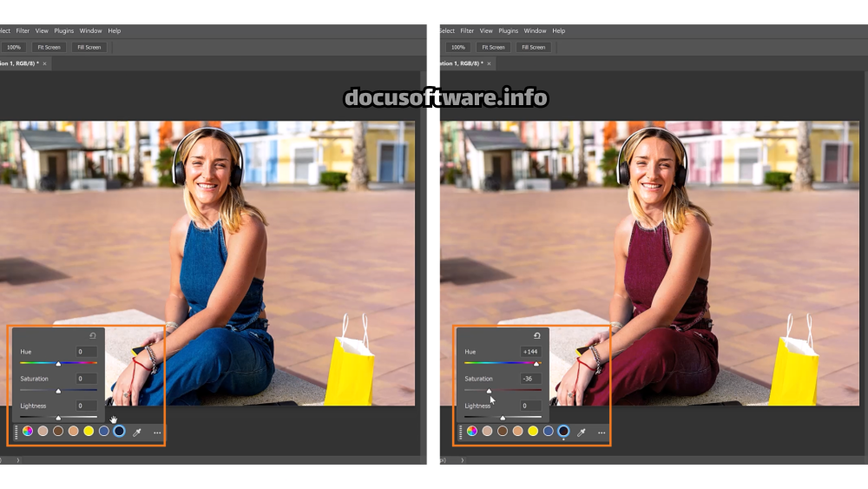Viewport: 868px width, 489px height.
Task: Expand the three-dot options menu in the right bar
Action: (602, 432)
